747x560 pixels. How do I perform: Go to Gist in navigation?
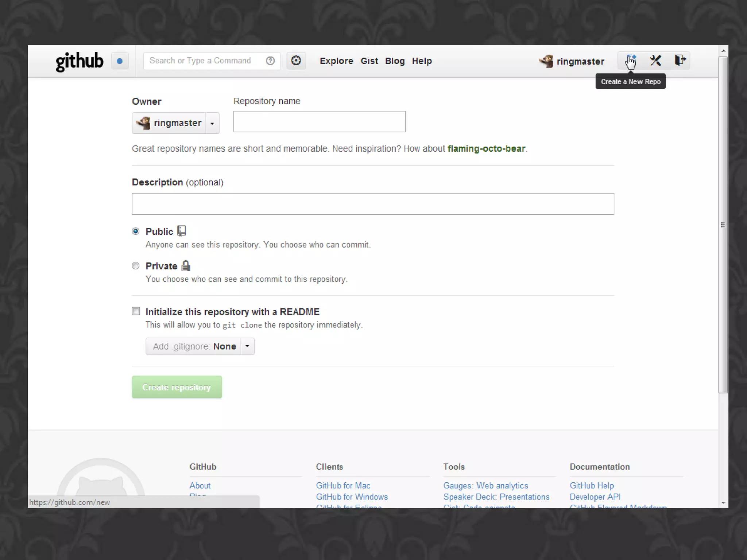click(369, 61)
